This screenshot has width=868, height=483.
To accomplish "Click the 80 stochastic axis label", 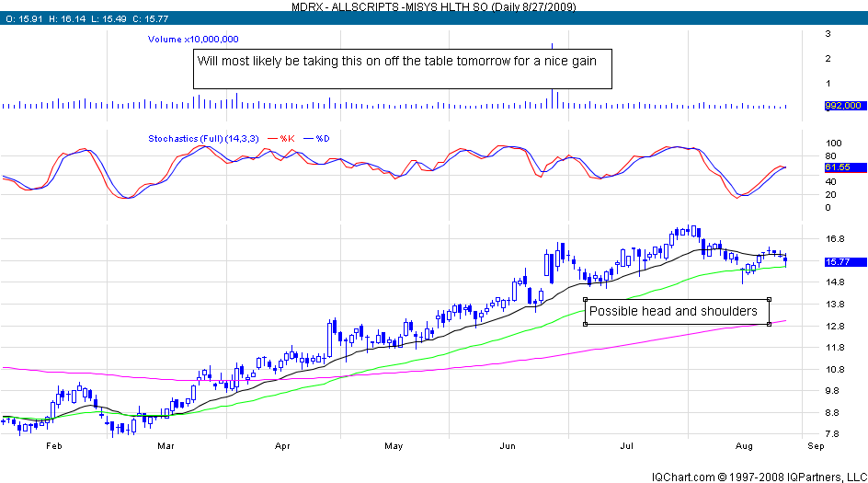I will (x=831, y=156).
